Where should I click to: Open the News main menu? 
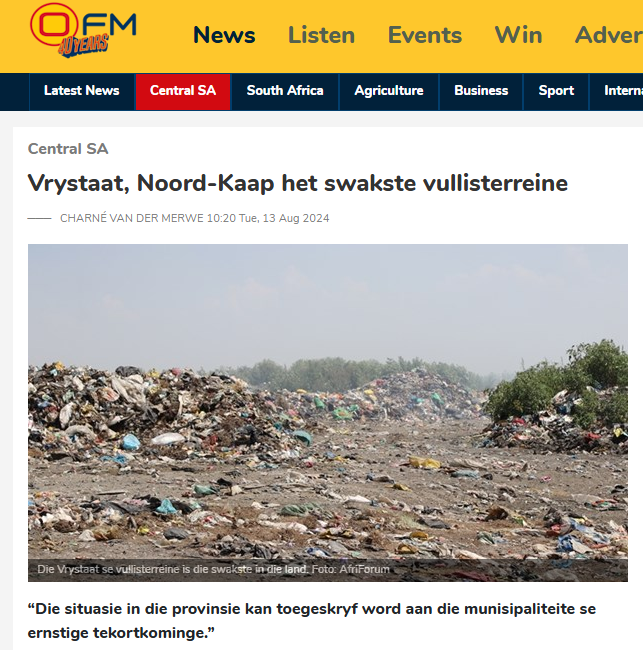(224, 35)
